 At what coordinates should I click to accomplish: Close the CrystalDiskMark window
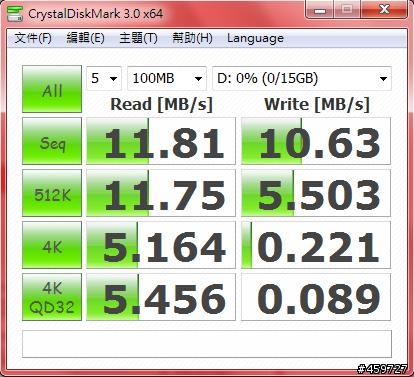pyautogui.click(x=384, y=10)
